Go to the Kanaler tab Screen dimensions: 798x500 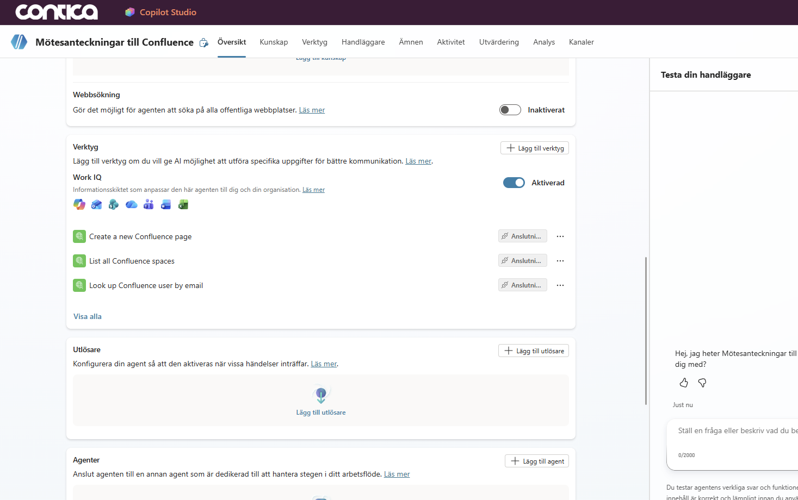click(x=581, y=42)
